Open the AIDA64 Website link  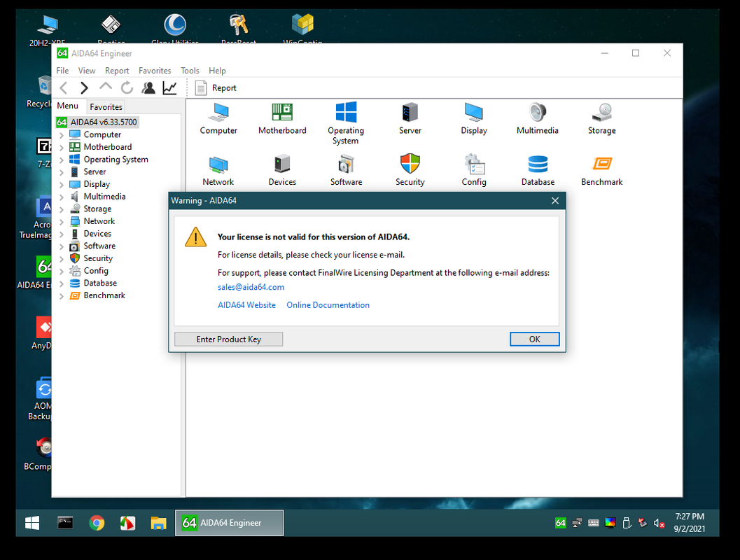pos(246,305)
